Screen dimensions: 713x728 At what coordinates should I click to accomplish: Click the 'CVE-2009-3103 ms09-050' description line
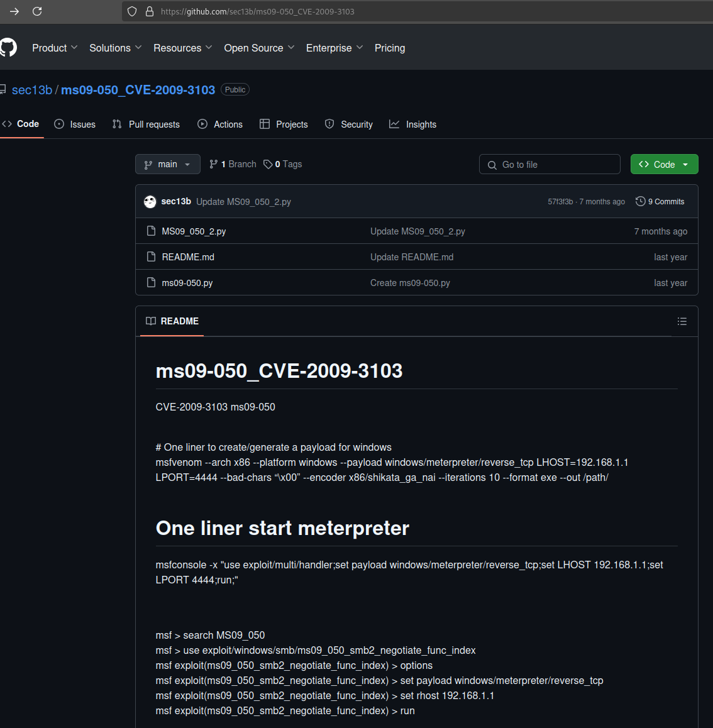point(216,407)
